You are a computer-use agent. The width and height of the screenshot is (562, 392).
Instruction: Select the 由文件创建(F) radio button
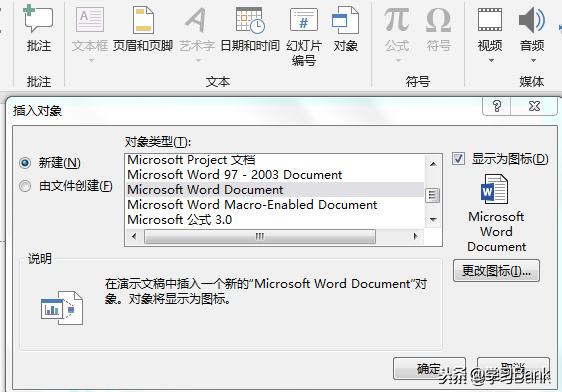click(25, 186)
